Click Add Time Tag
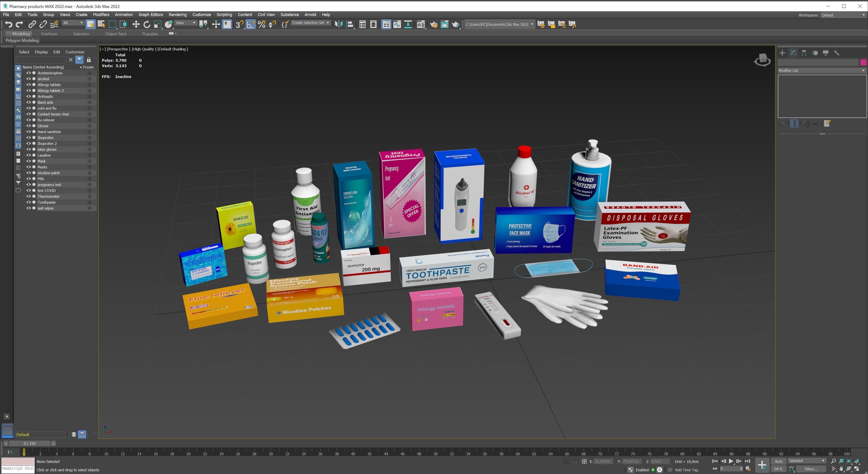The width and height of the screenshot is (868, 474). point(686,470)
